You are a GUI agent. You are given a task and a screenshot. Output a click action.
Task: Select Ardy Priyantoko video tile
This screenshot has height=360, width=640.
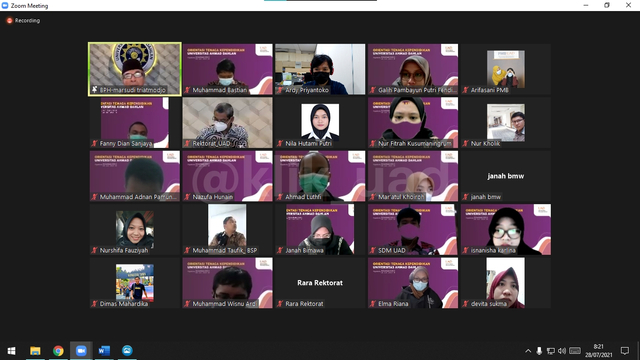320,69
